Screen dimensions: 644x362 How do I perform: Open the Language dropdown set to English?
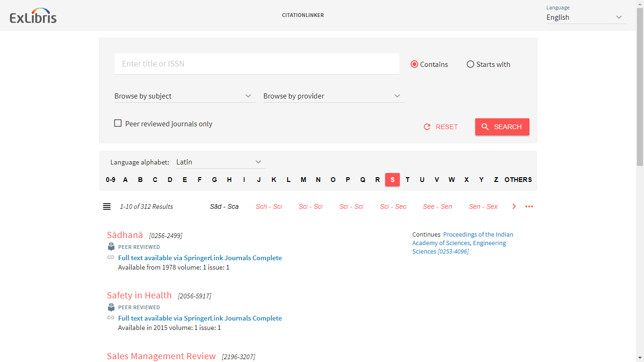pyautogui.click(x=586, y=17)
